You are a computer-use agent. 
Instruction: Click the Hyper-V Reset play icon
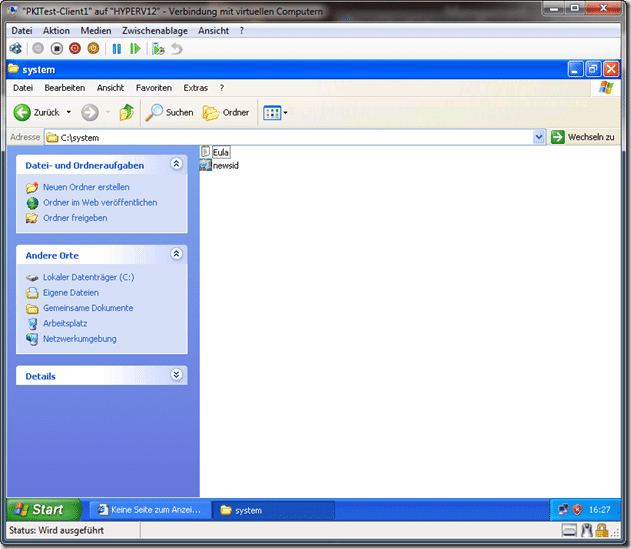(135, 48)
